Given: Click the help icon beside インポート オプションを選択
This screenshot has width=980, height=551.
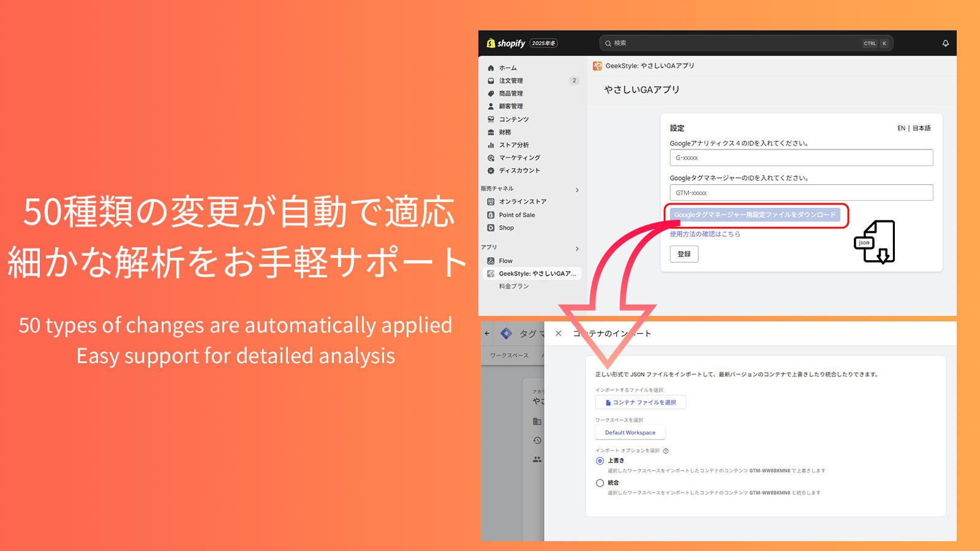Looking at the screenshot, I should tap(666, 451).
